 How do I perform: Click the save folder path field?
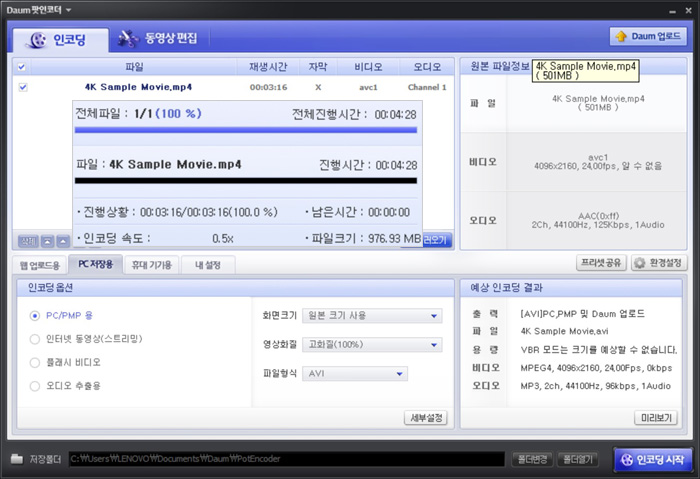click(x=287, y=459)
